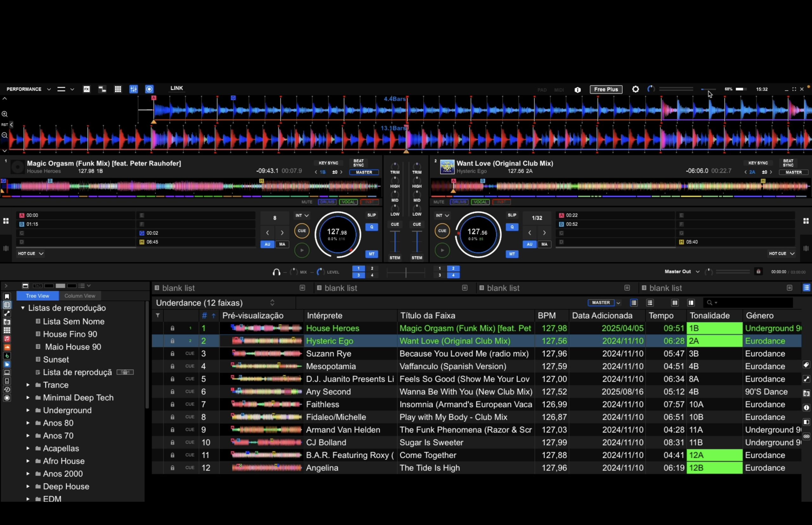
Task: Open the settings gear icon
Action: [x=635, y=89]
